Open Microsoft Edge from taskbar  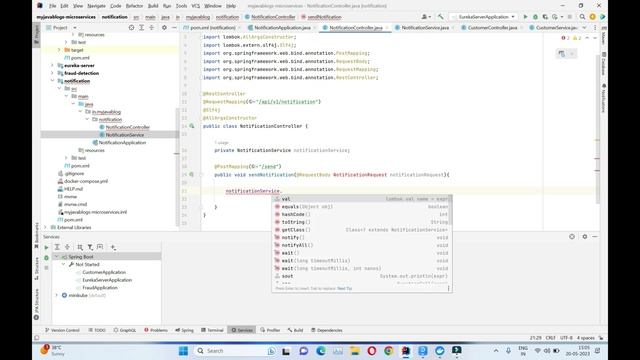pyautogui.click(x=321, y=351)
